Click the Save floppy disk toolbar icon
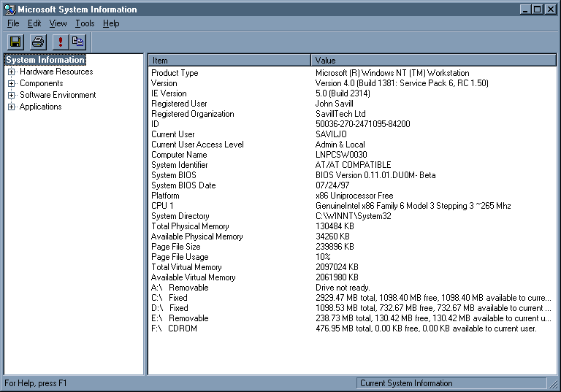 click(x=15, y=42)
